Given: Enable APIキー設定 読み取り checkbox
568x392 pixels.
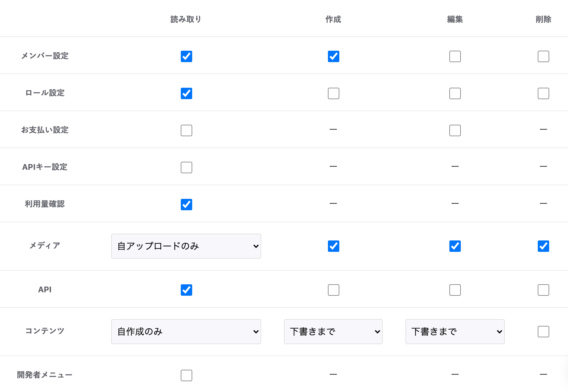Looking at the screenshot, I should 186,168.
